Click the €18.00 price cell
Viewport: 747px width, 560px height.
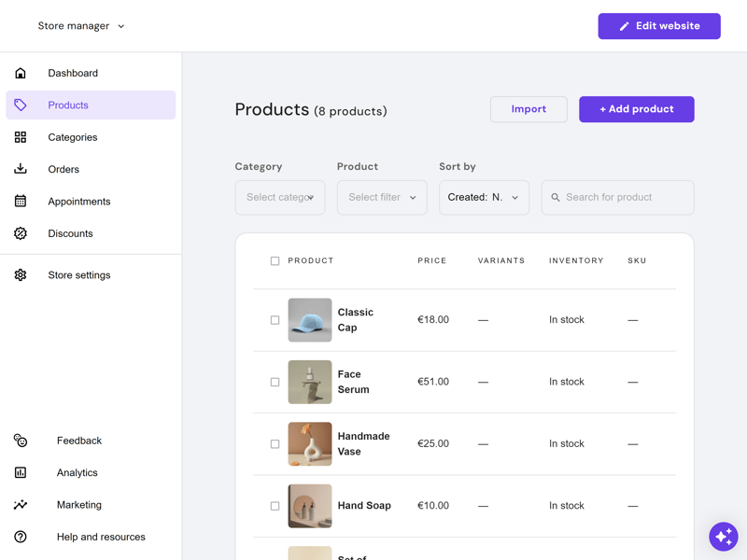433,319
